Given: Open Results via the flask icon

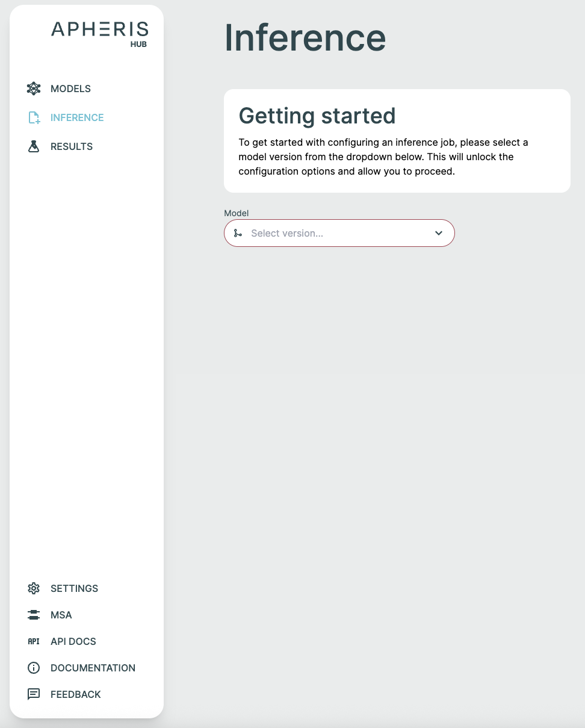Looking at the screenshot, I should 34,146.
